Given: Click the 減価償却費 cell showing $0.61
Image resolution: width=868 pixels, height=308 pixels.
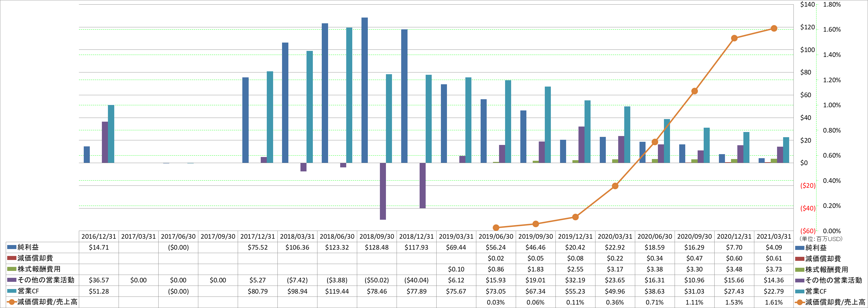Looking at the screenshot, I should pyautogui.click(x=774, y=258).
